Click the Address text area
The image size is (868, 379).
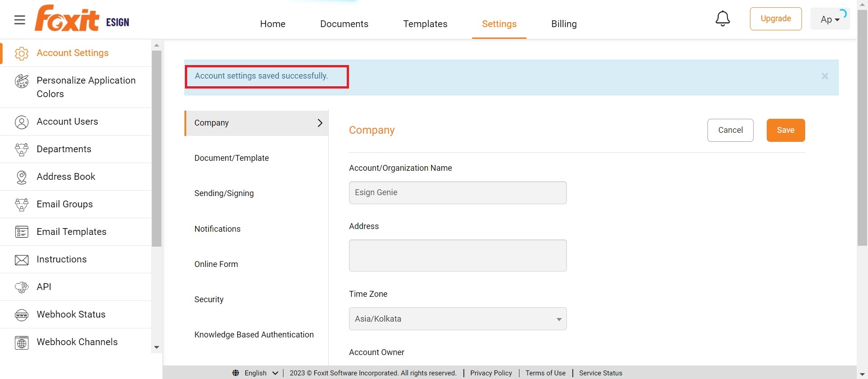(x=458, y=256)
